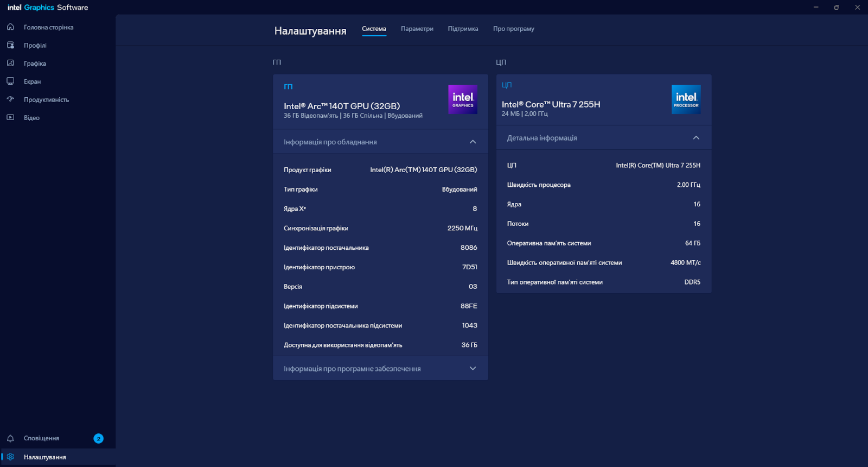Click the Інформація про обладнання header text
868x467 pixels.
[330, 142]
